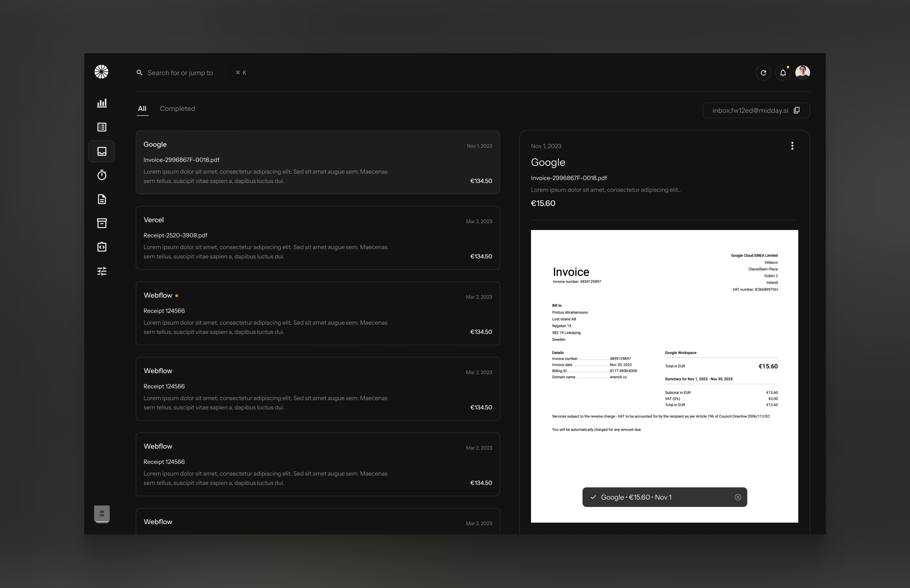The width and height of the screenshot is (910, 588).
Task: Switch to the Completed tab
Action: [x=177, y=109]
